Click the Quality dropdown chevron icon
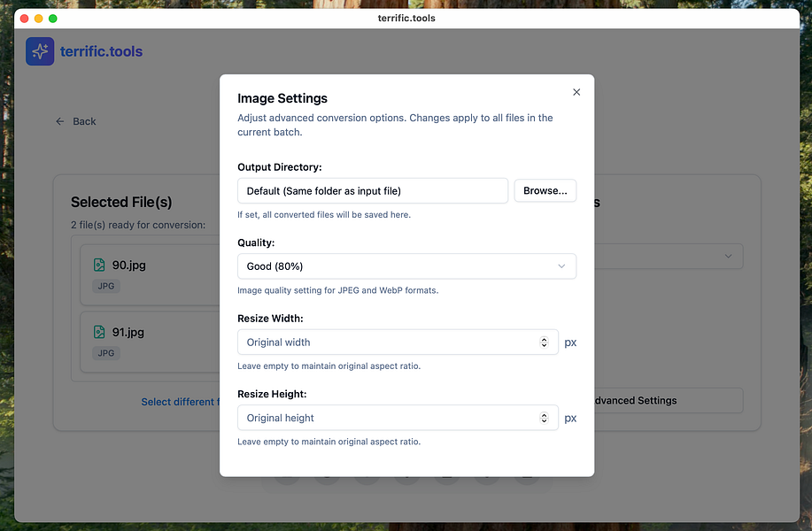812x531 pixels. coord(561,266)
